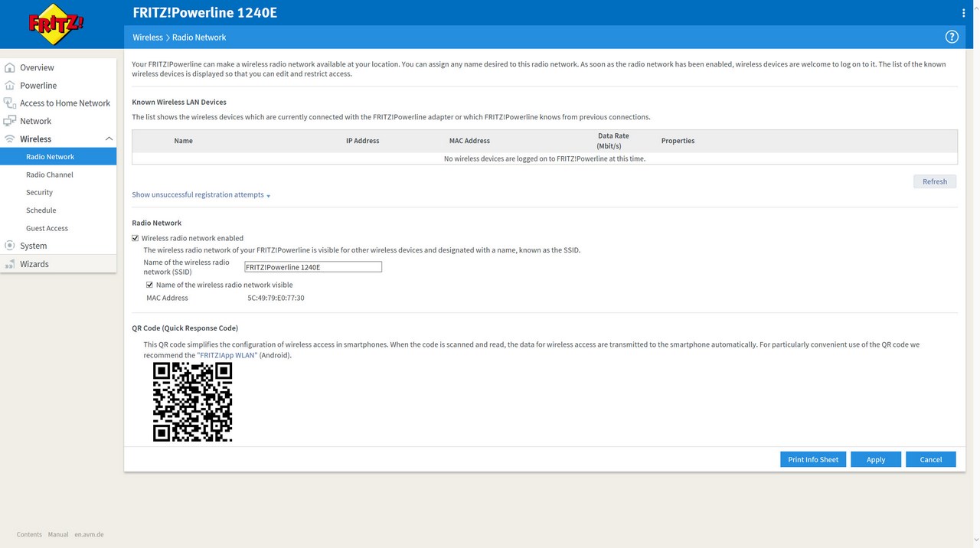Click Wireless in the breadcrumb

(148, 37)
